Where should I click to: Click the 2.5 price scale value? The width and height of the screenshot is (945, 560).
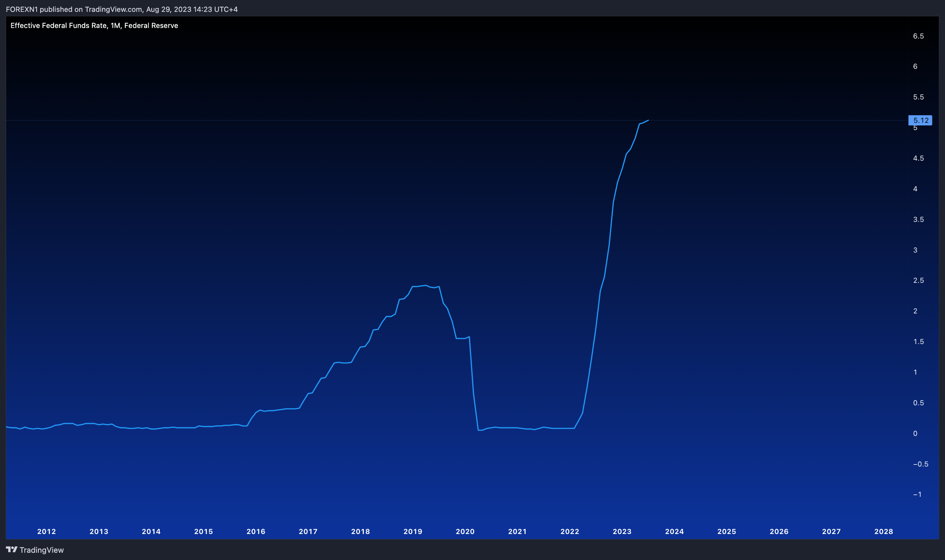[x=918, y=280]
